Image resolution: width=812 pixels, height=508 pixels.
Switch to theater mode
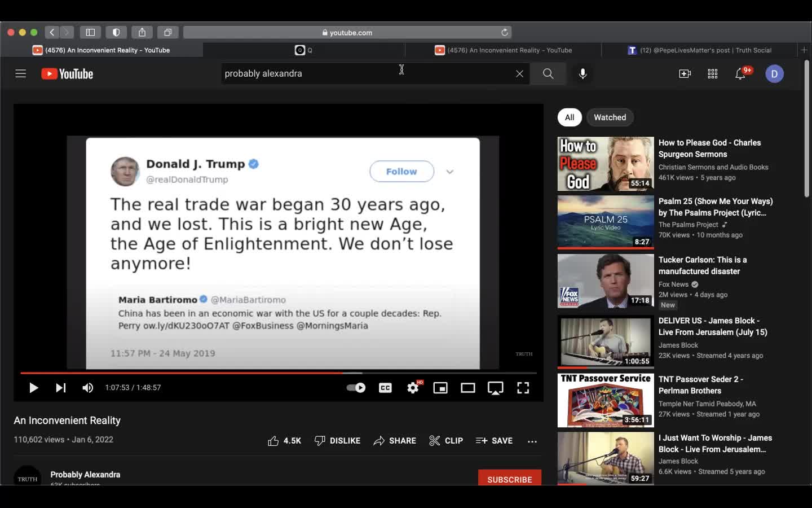pyautogui.click(x=468, y=388)
